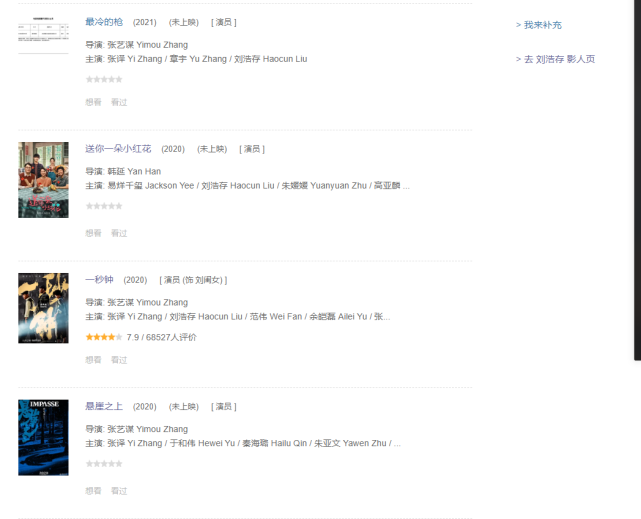Mark 一秒钟 as 看过

click(119, 360)
